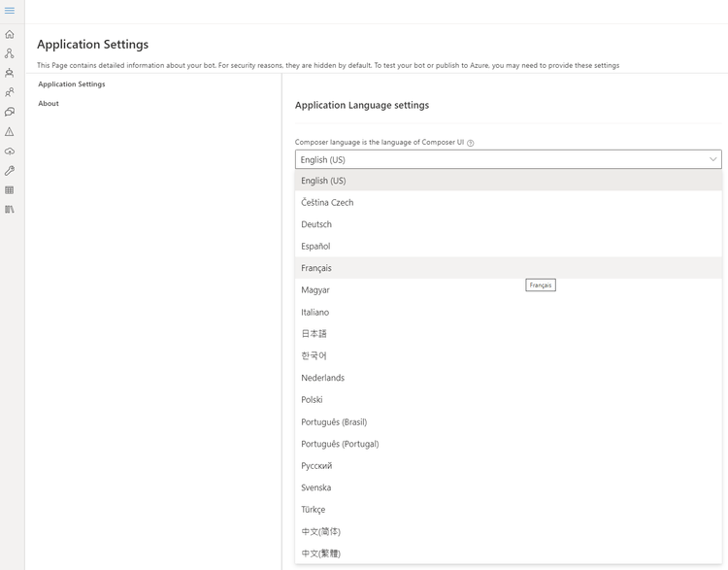Click the Composer language info icon

471,143
